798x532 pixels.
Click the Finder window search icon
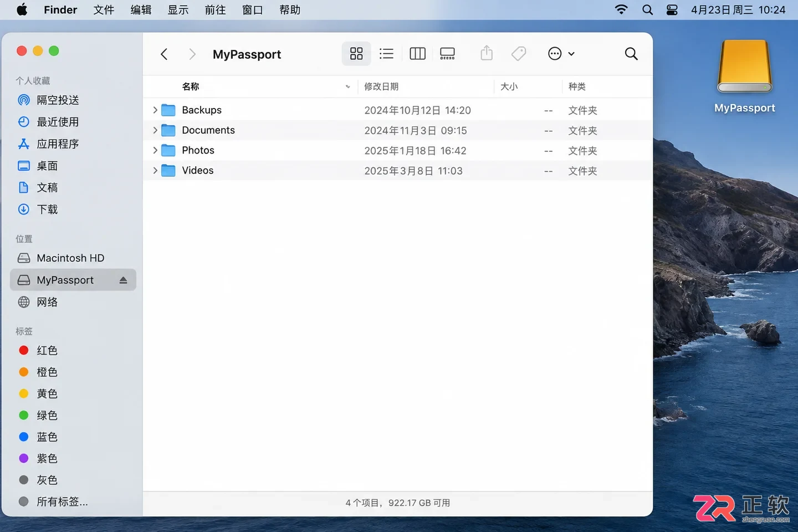click(x=631, y=54)
